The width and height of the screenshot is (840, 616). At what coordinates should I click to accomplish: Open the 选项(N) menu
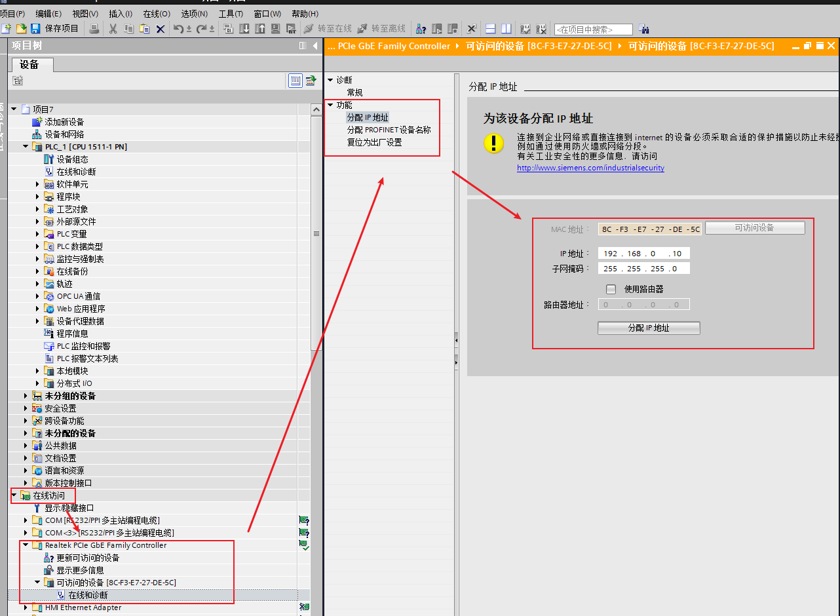[194, 14]
